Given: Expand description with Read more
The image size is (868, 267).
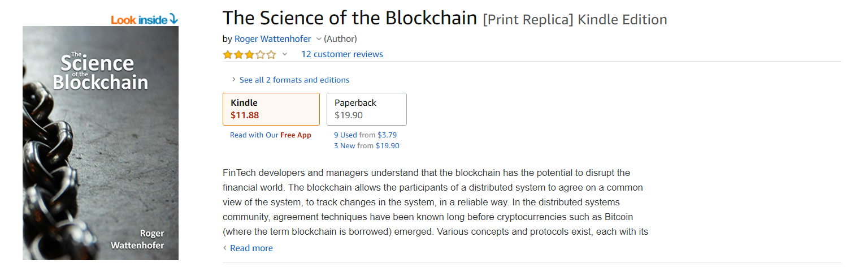Looking at the screenshot, I should coord(251,248).
